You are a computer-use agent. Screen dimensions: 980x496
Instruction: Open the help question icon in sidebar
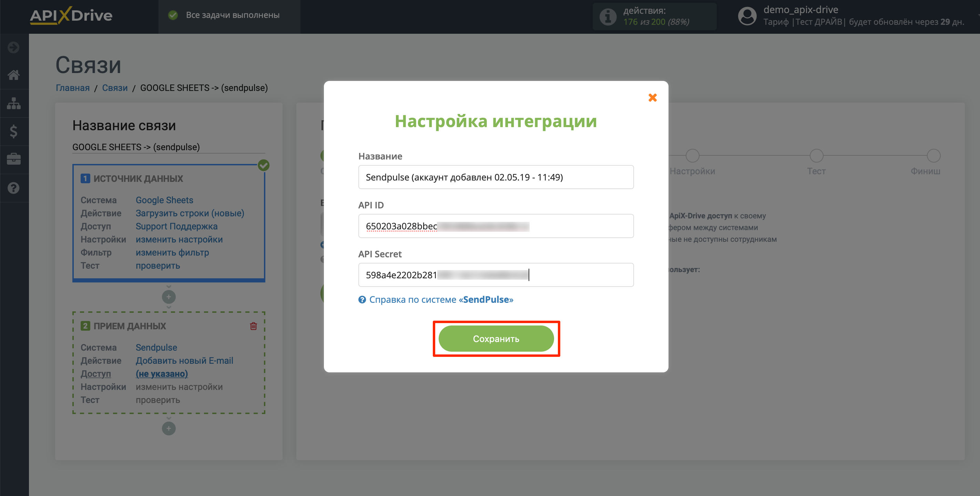coord(14,188)
